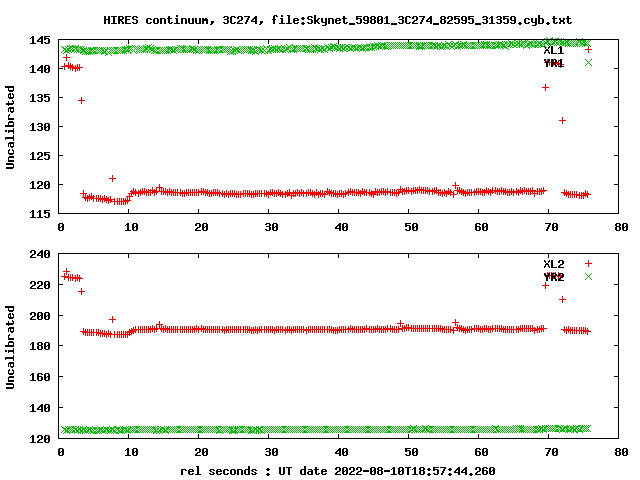Click x-axis label 20 under the XL2 plot
The height and width of the screenshot is (480, 640).
click(x=202, y=453)
